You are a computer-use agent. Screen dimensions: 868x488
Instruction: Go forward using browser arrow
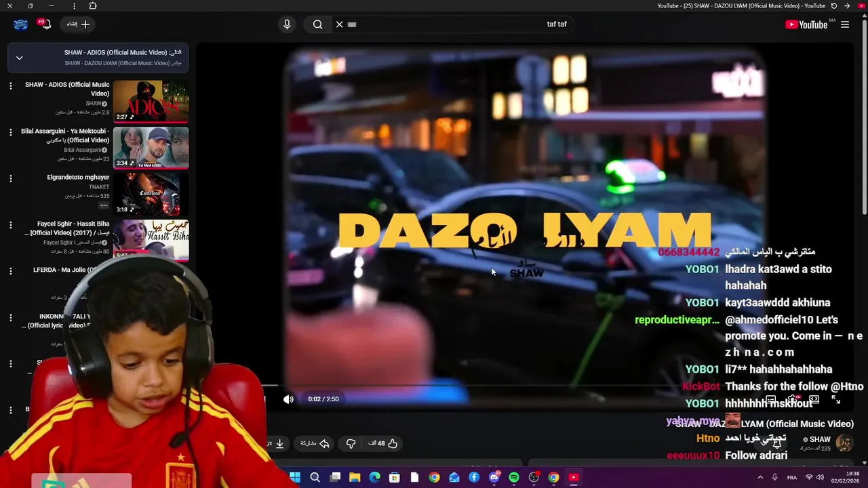(x=847, y=5)
